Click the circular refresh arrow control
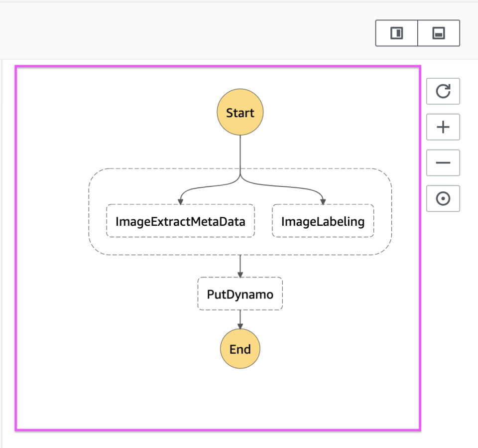 443,92
